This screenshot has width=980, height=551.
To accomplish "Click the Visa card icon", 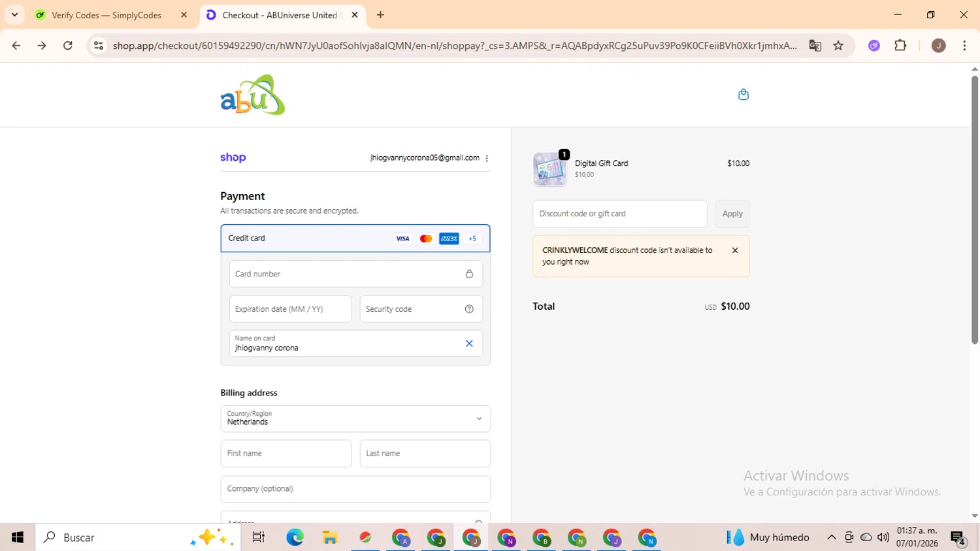I will [x=402, y=239].
